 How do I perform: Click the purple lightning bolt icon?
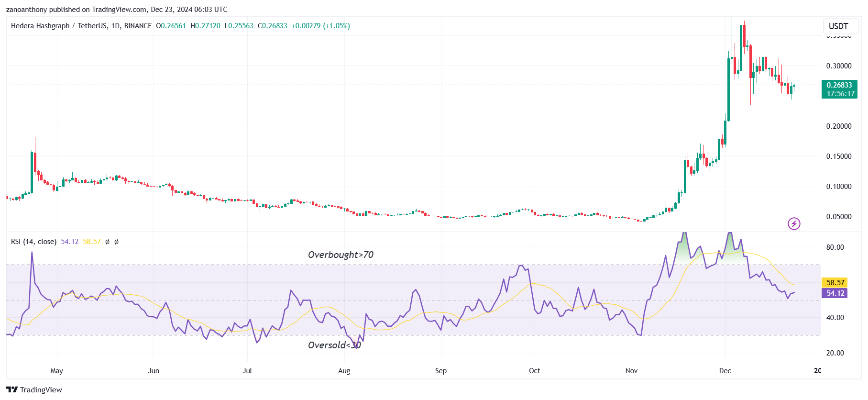[794, 223]
